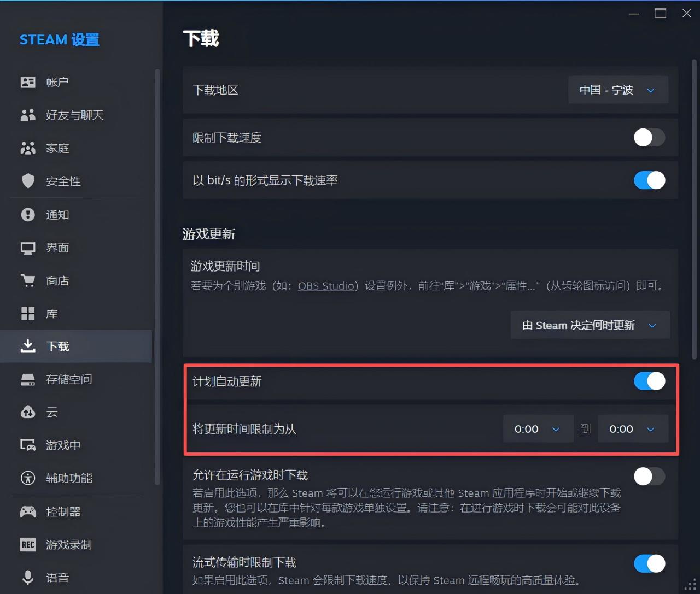
Task: Select 游戏录制 game recording settings
Action: point(76,545)
